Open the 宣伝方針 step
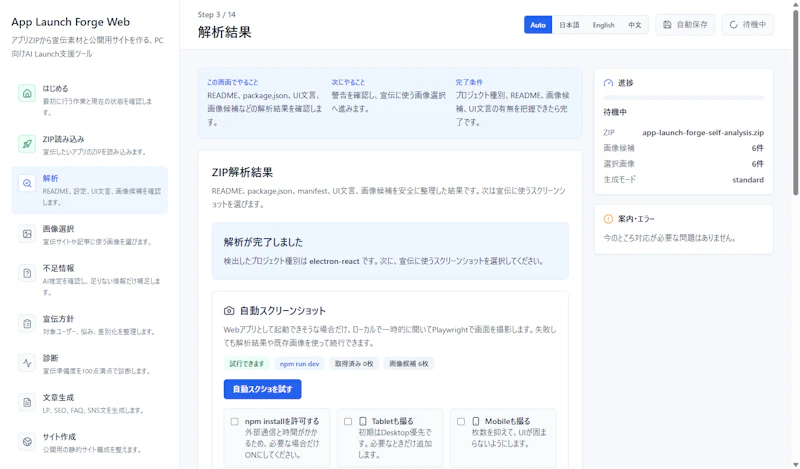Image resolution: width=800 pixels, height=469 pixels. (89, 324)
